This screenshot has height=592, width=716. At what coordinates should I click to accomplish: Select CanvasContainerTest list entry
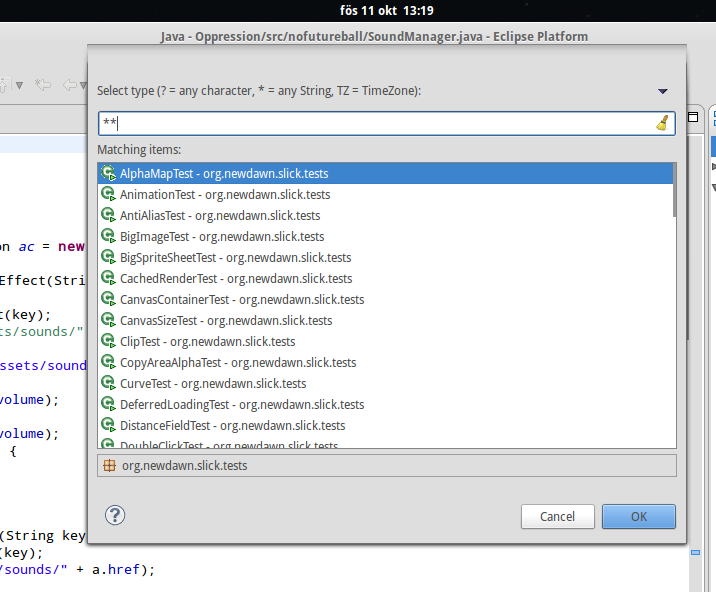[x=386, y=300]
